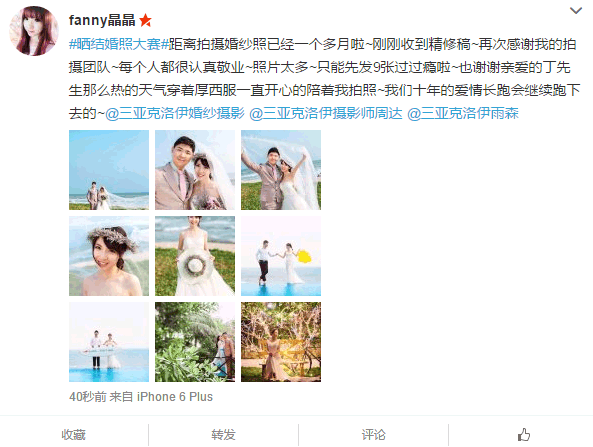View the first photo of the couple on the beach
The height and width of the screenshot is (447, 593).
coord(109,170)
